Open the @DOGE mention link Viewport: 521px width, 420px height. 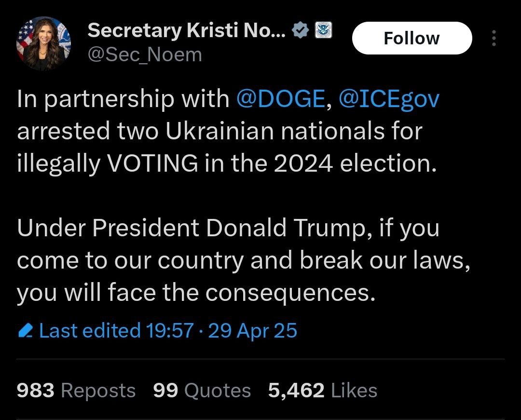(x=281, y=99)
